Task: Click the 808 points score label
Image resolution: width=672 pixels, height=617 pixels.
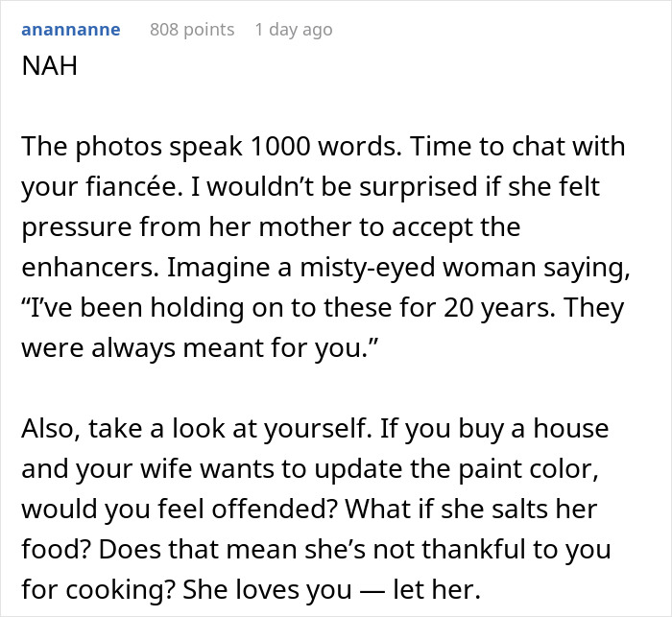Action: [192, 30]
